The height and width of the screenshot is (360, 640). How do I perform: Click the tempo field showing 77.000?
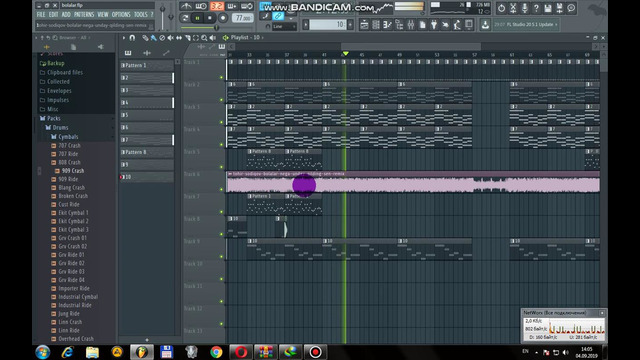(242, 18)
